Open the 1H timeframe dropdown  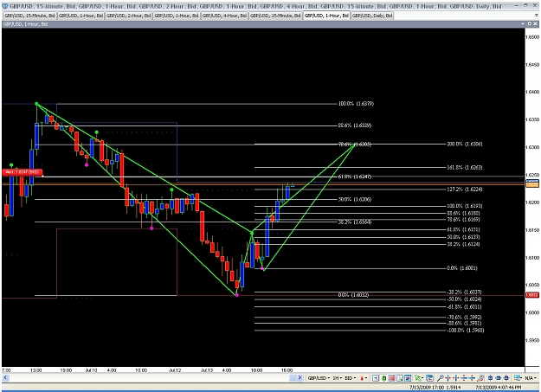[337, 378]
